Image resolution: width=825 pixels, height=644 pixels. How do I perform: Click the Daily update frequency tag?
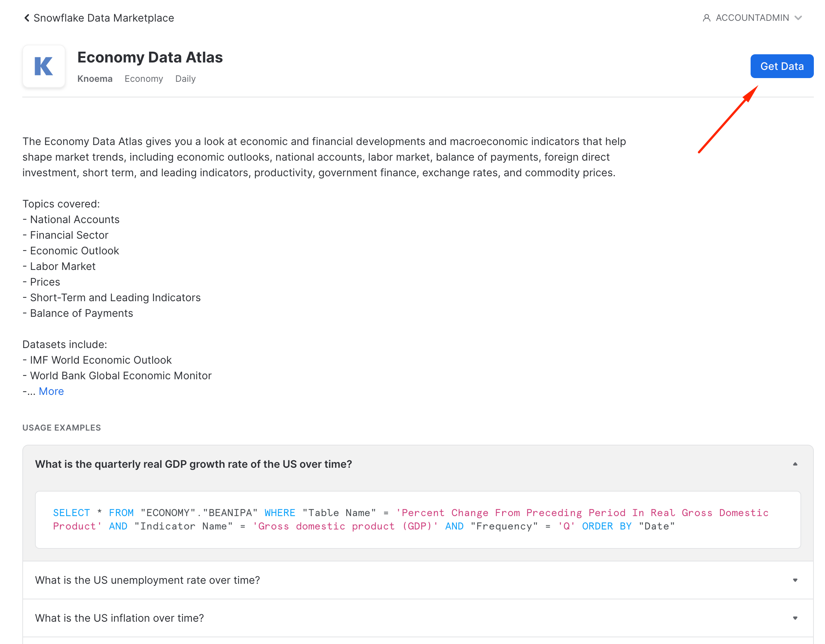(x=185, y=78)
